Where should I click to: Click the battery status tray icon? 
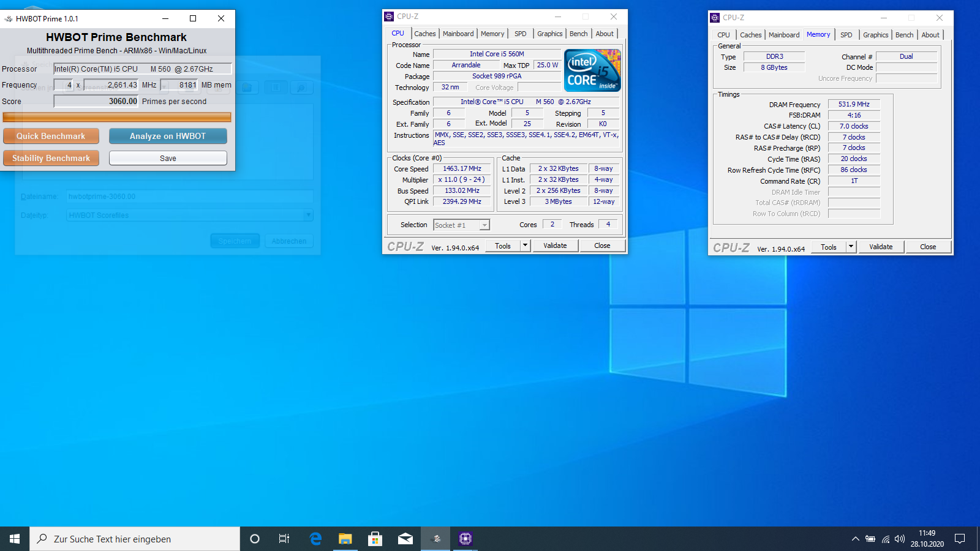tap(870, 539)
